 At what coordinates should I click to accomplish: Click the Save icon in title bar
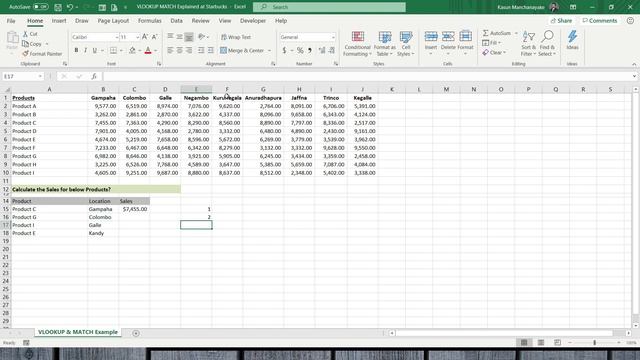[x=58, y=7]
